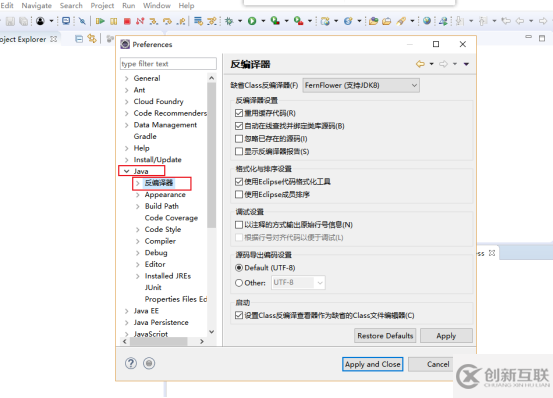Click the Restore Defaults button
The width and height of the screenshot is (553, 398).
click(385, 336)
